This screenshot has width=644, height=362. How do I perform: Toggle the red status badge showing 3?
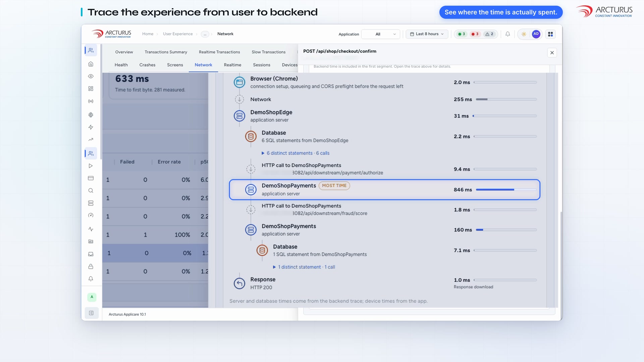point(475,34)
